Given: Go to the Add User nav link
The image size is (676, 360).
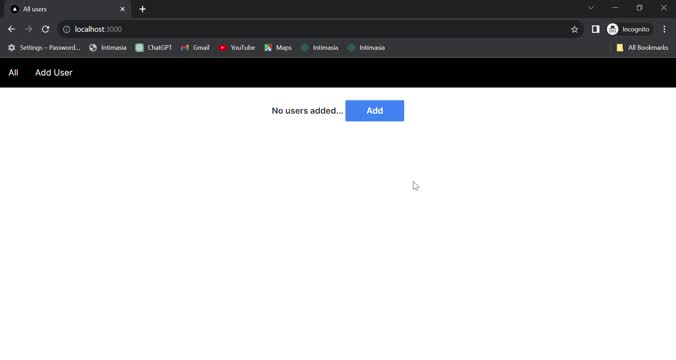Looking at the screenshot, I should point(53,73).
